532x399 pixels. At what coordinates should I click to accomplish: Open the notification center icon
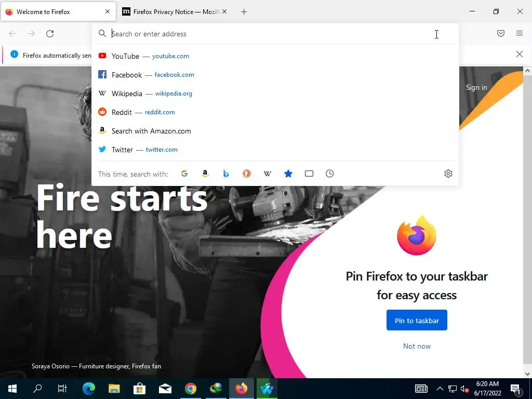516,389
